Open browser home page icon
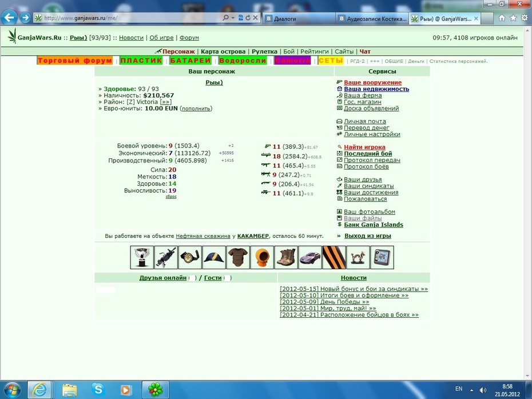Viewport: 532px width, 399px height. [502, 18]
